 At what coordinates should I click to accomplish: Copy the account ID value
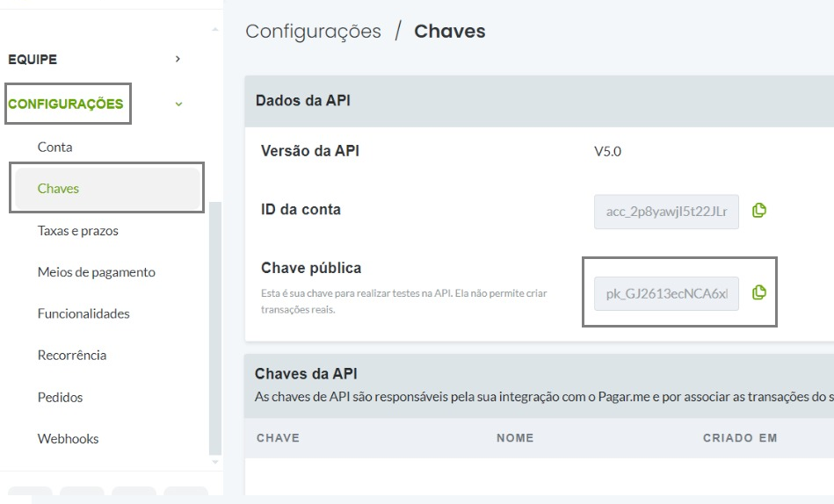(759, 211)
